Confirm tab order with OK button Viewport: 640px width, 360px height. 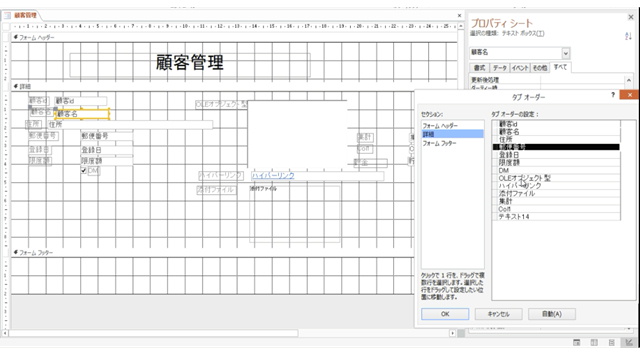[x=445, y=314]
